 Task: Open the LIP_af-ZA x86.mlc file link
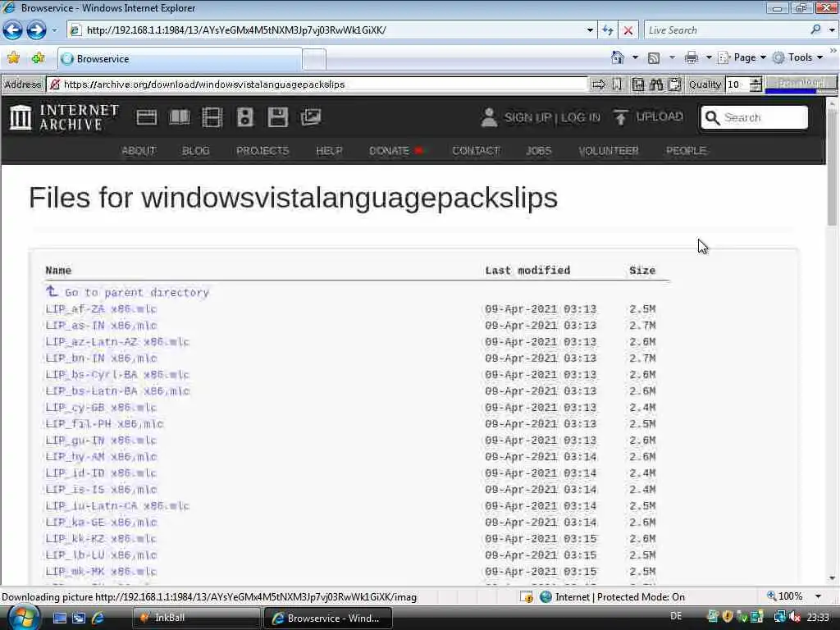[101, 309]
